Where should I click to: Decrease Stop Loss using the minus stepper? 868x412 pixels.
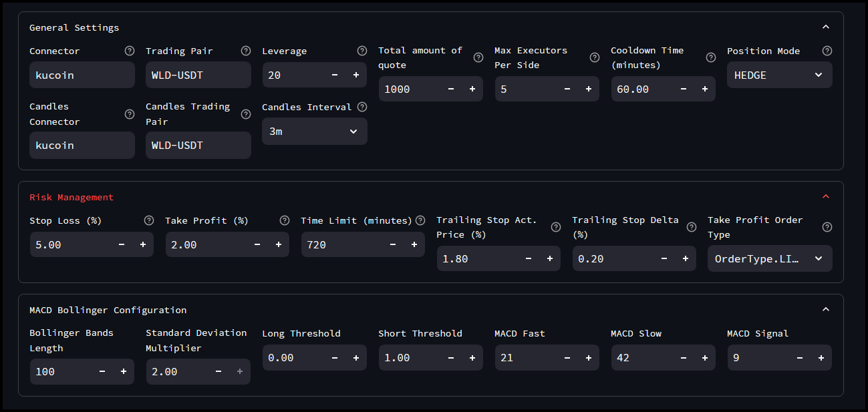[x=121, y=244]
